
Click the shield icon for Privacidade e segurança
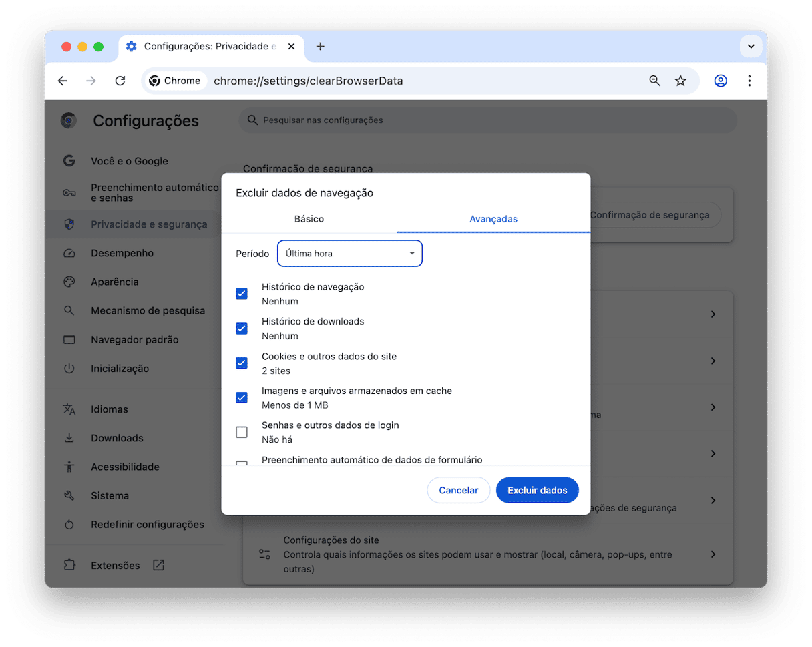click(69, 224)
